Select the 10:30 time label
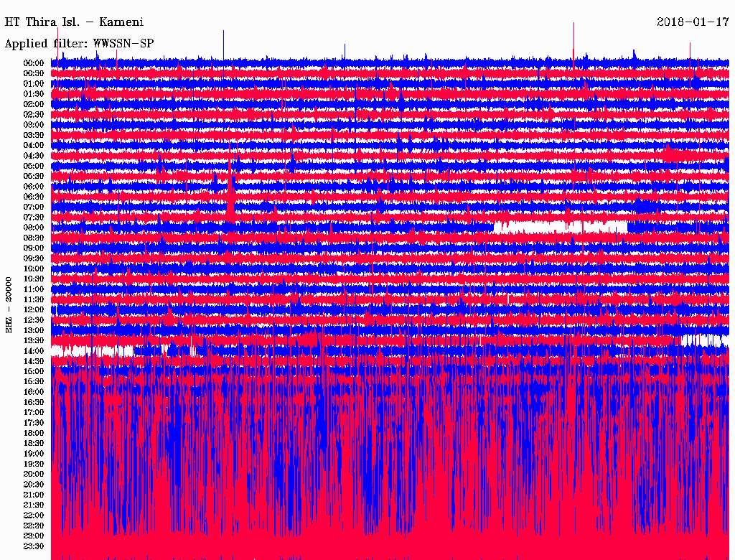 [x=34, y=279]
